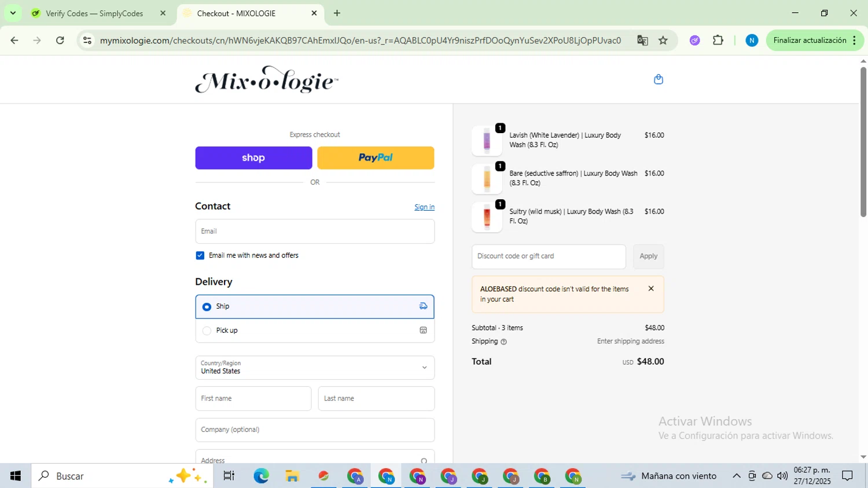This screenshot has width=868, height=488.
Task: Click the shipping info question icon
Action: coord(503,342)
